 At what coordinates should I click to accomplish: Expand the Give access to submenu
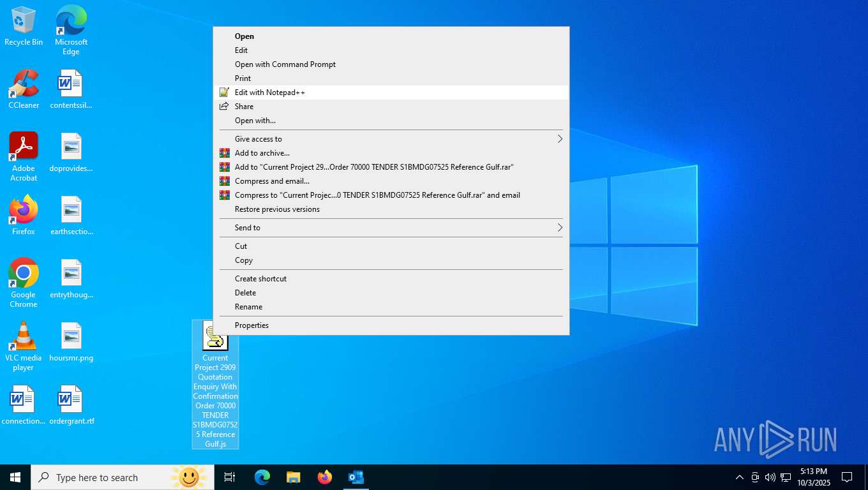pos(391,139)
